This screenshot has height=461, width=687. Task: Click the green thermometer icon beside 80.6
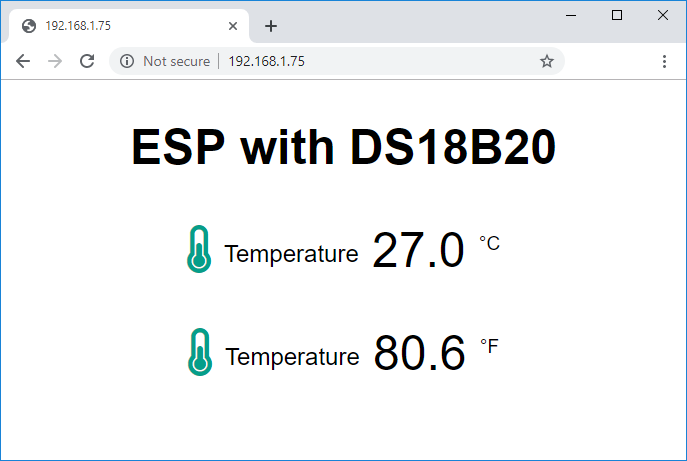200,352
